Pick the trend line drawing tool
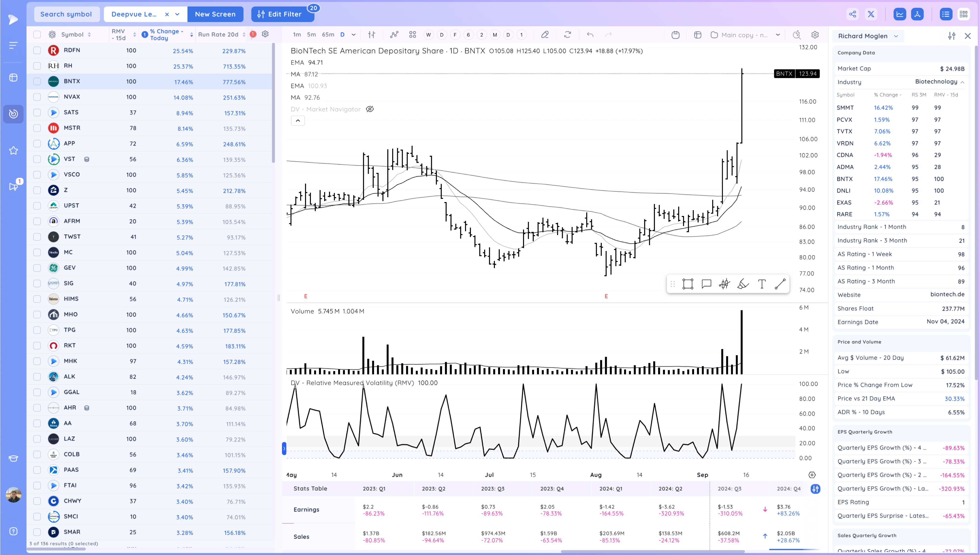The image size is (980, 555). [x=780, y=284]
